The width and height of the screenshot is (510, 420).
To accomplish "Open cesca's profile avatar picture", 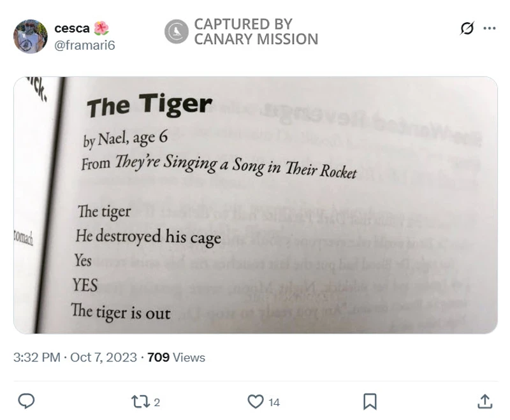I will coord(30,36).
